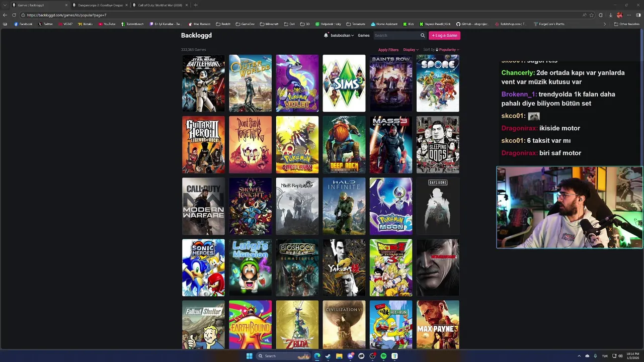Open the batubozkan user dropdown

tap(342, 36)
